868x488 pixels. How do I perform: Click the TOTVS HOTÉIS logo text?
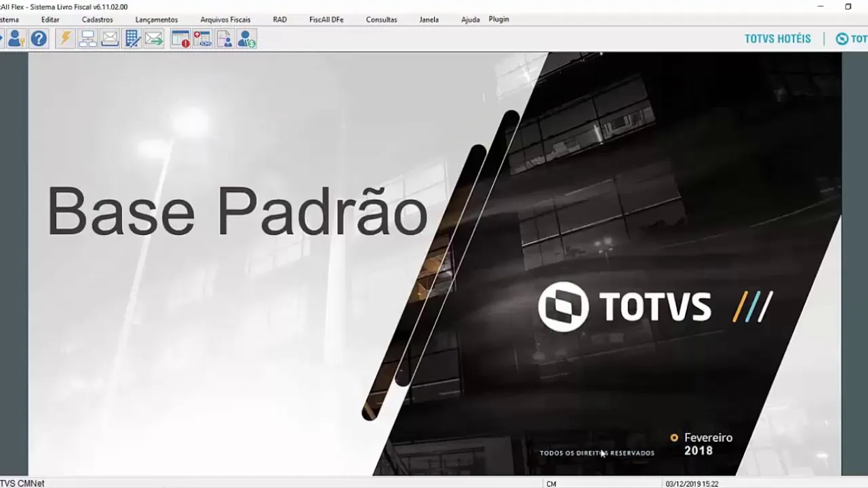778,39
